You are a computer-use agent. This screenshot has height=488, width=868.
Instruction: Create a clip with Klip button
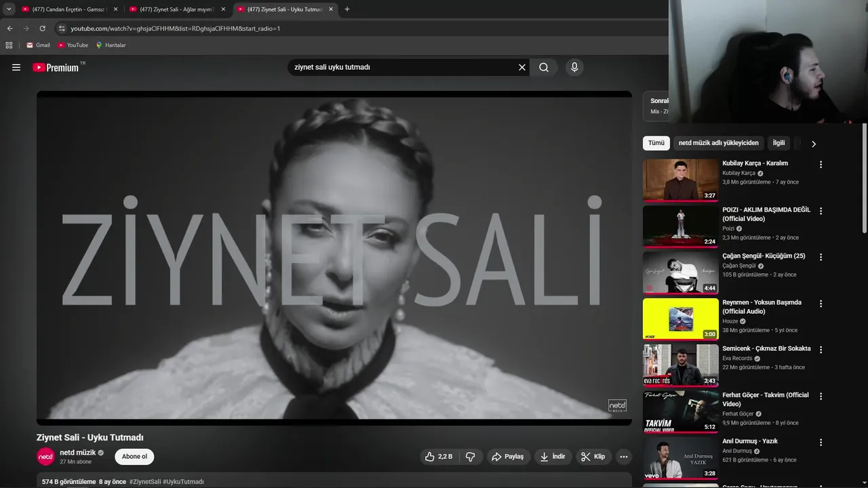click(593, 457)
